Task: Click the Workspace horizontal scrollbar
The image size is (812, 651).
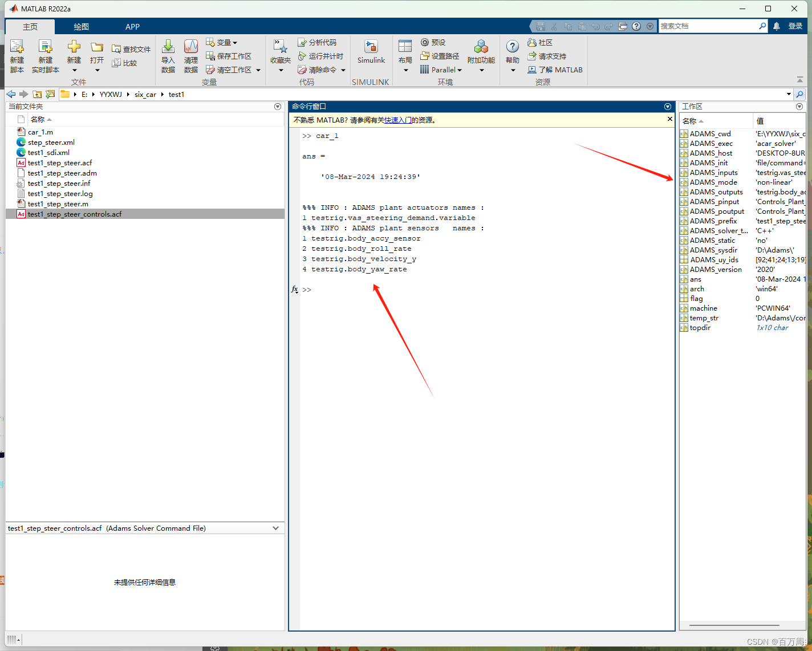Action: click(734, 625)
